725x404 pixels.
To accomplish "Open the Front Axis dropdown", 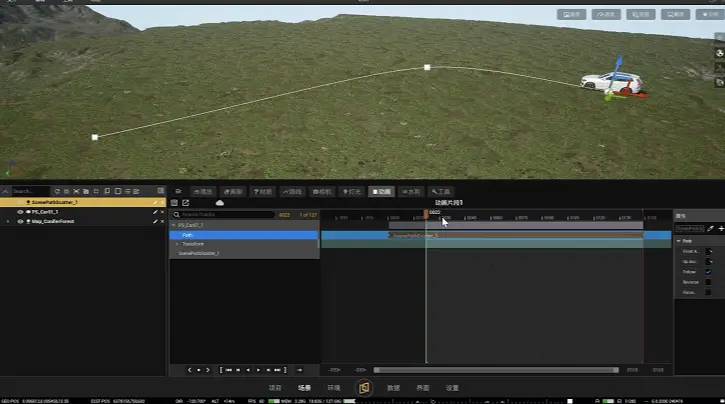I will pos(708,251).
